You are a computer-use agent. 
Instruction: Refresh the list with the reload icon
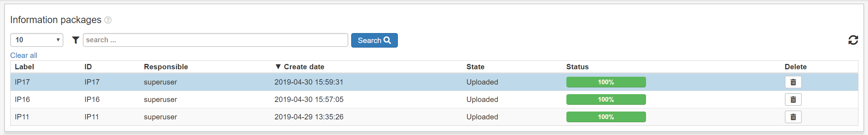coord(853,40)
